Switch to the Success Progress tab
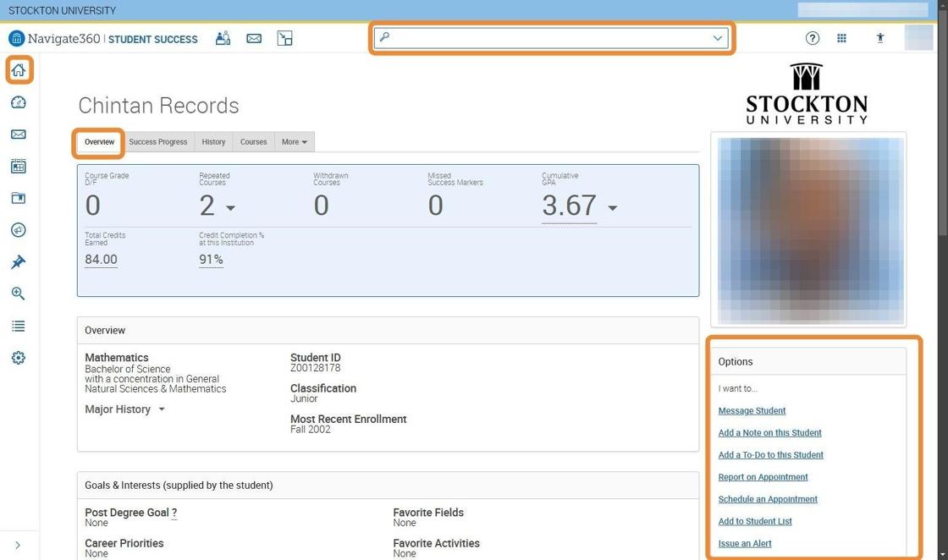 (157, 142)
